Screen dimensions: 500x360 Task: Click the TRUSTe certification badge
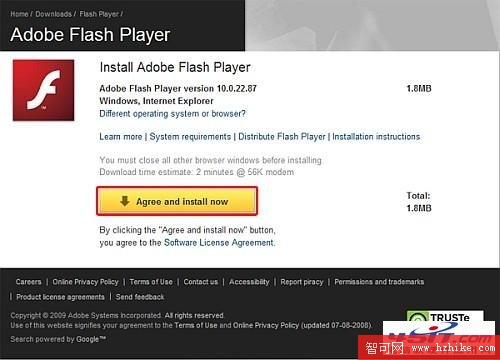pos(445,316)
